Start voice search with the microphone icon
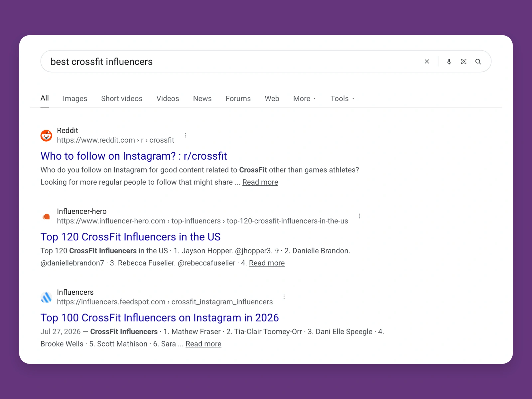 [x=449, y=62]
